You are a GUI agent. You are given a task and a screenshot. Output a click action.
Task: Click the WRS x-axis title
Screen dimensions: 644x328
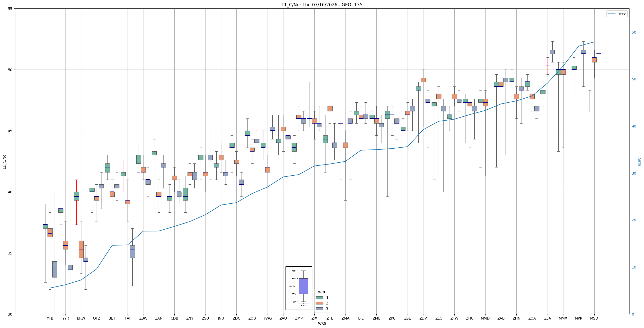click(322, 324)
